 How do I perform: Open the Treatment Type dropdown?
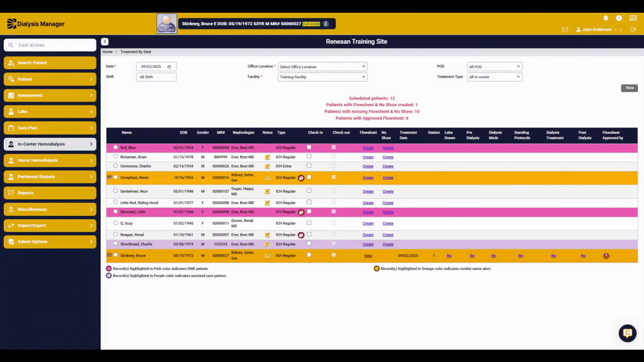pos(495,77)
